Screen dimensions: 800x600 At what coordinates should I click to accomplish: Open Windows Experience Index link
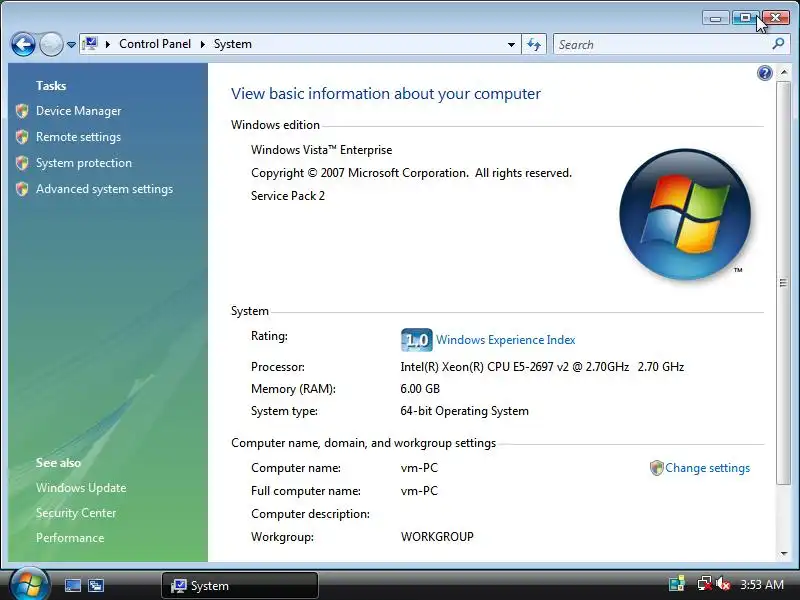coord(506,340)
